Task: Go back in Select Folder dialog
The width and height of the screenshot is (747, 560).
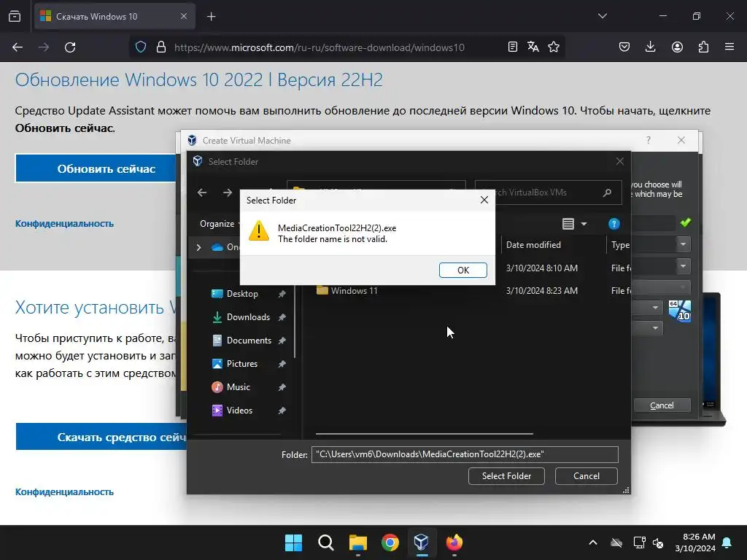Action: tap(202, 192)
